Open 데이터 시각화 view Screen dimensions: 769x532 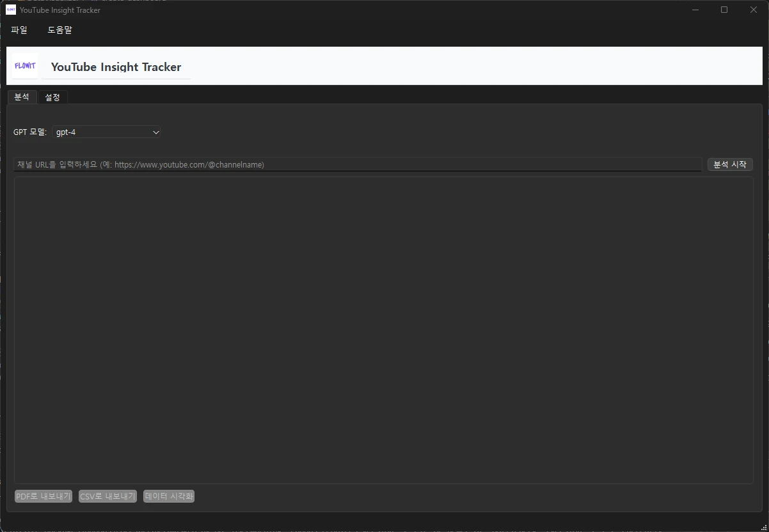tap(169, 496)
